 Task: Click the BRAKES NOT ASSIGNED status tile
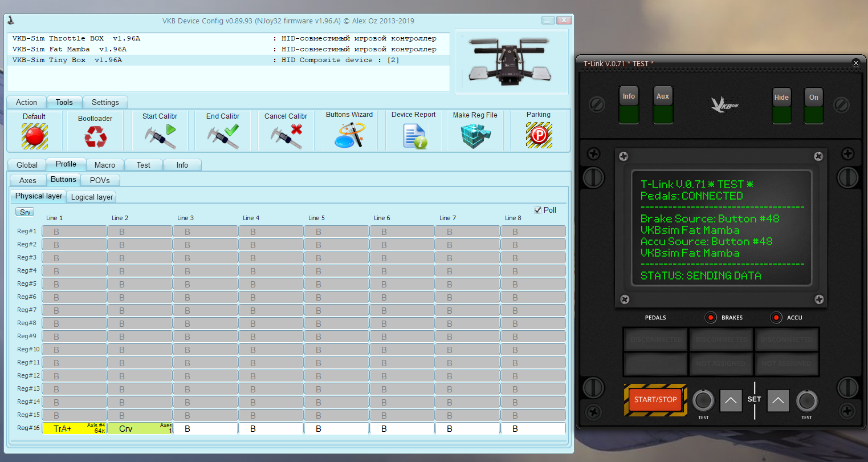coord(721,363)
